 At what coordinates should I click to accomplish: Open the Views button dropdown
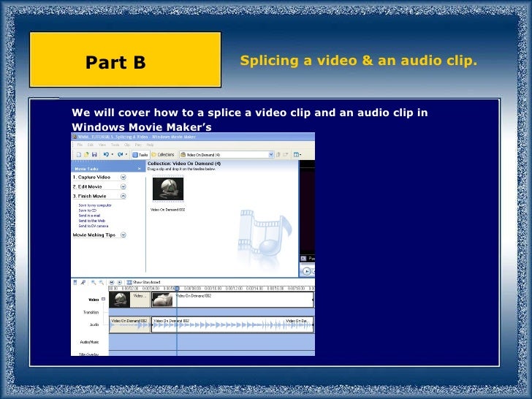coord(297,155)
